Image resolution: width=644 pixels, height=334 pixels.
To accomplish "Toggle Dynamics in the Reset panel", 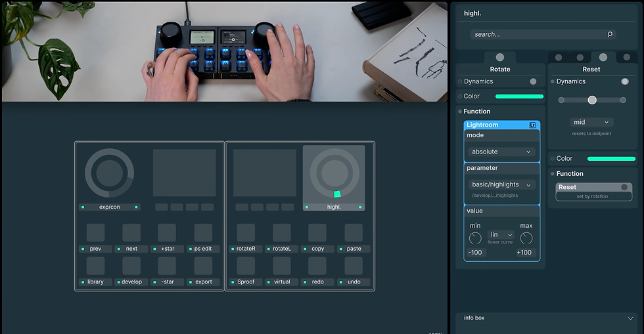I will (x=625, y=81).
